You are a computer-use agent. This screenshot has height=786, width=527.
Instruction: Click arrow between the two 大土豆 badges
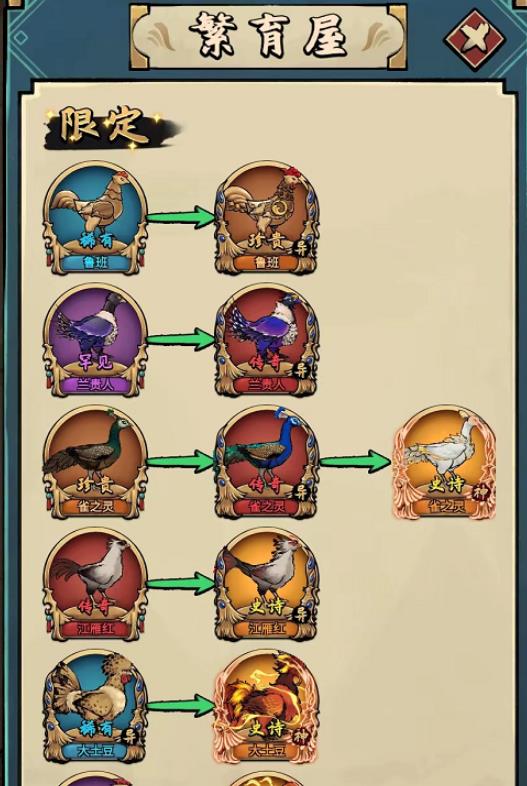click(x=181, y=705)
